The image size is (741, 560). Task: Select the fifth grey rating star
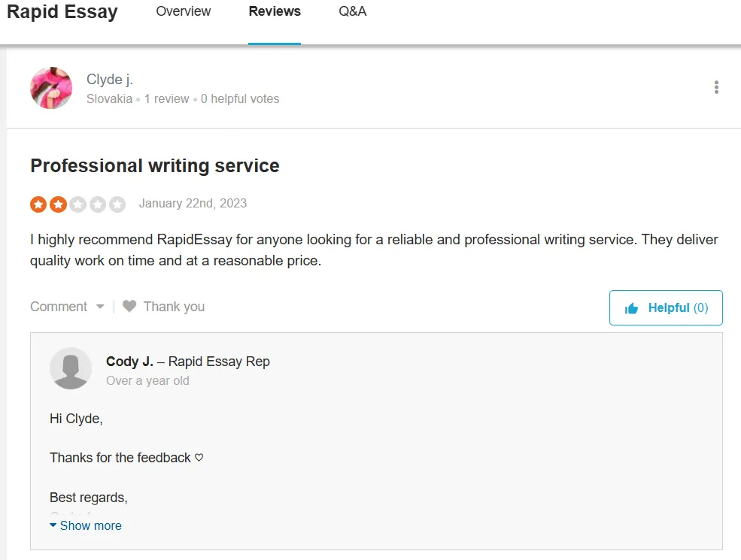point(117,204)
